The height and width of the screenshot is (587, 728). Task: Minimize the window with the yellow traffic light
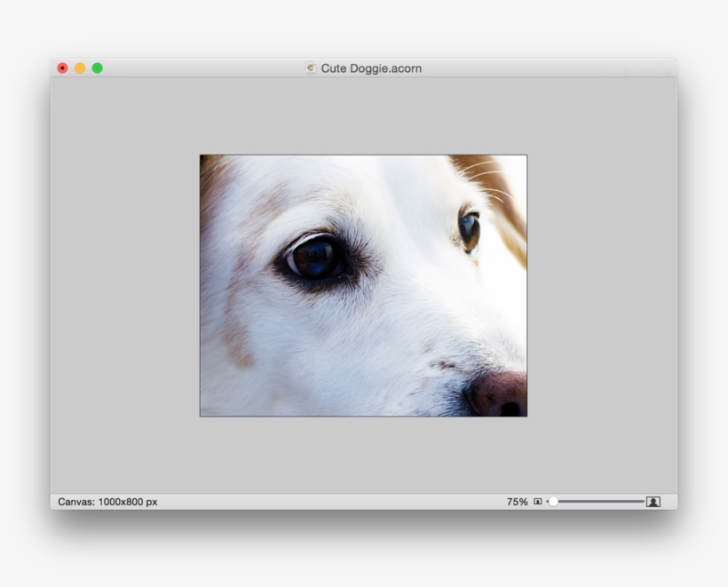pos(79,67)
